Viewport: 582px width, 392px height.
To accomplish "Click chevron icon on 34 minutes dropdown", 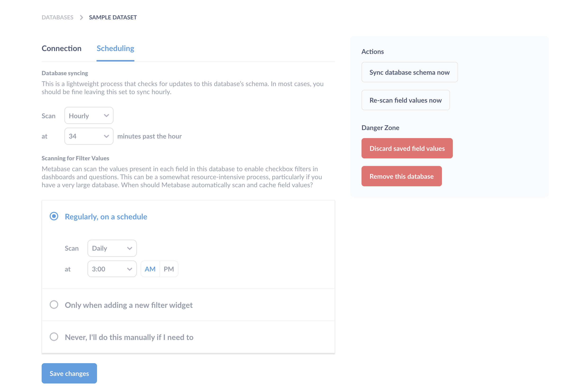I will pyautogui.click(x=106, y=136).
